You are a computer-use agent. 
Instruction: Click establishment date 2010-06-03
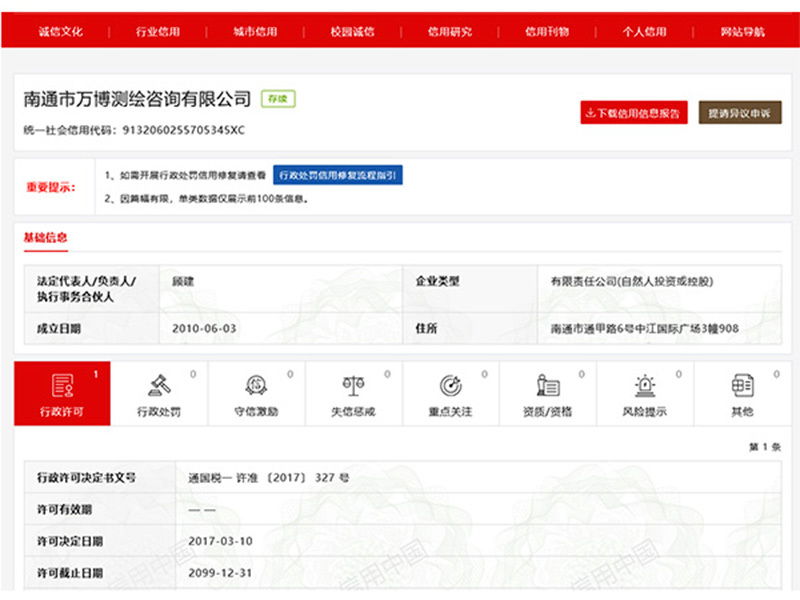[204, 329]
